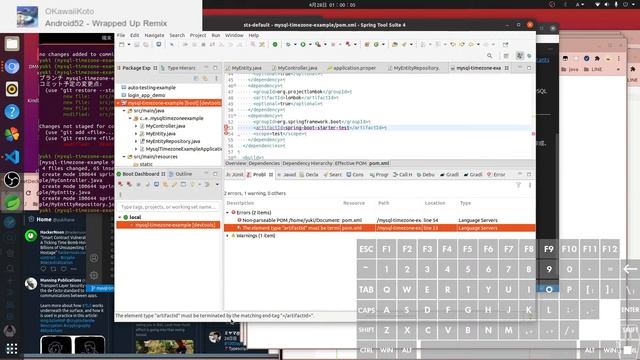
Task: Click Description column header in Problems
Action: [240, 203]
